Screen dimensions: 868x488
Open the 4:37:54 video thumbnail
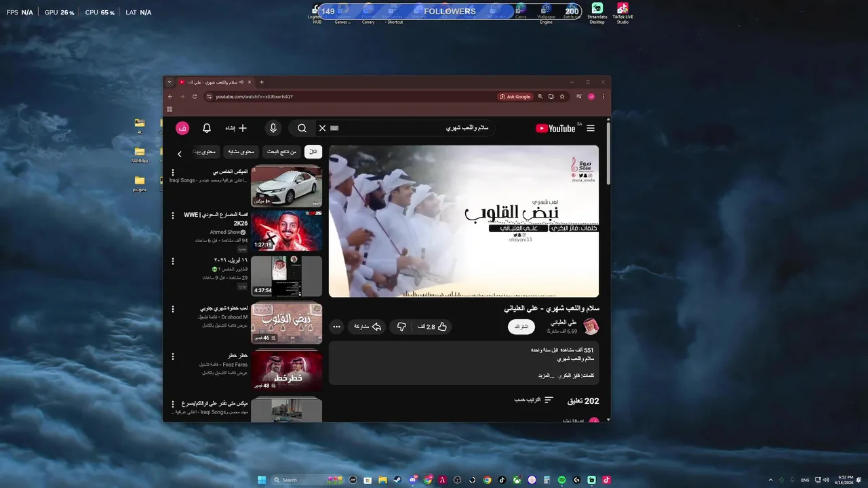point(286,276)
